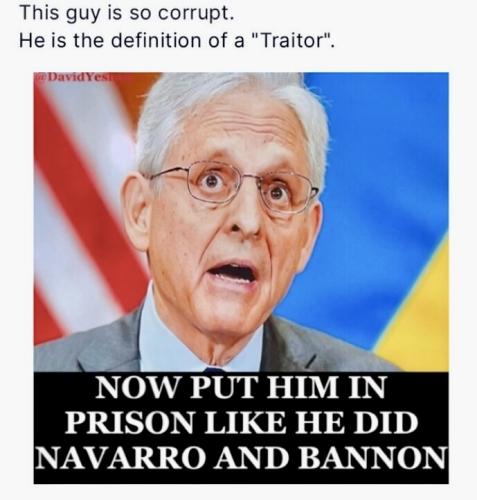Screen dimensions: 477x500
Task: Click the red and white striped flag
Action: (x=83, y=207)
